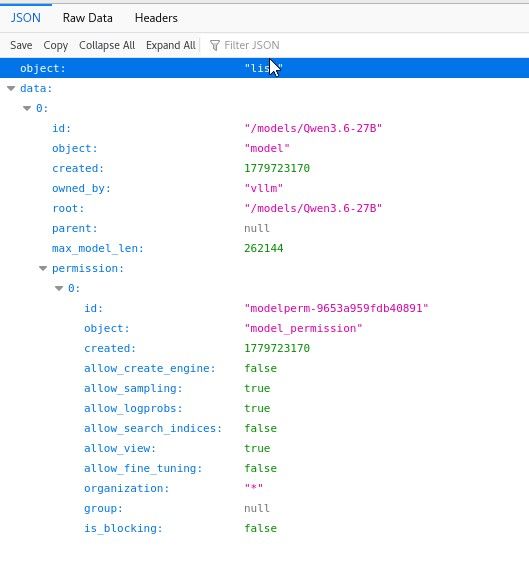Select the root path row
This screenshot has width=529, height=583.
(264, 209)
